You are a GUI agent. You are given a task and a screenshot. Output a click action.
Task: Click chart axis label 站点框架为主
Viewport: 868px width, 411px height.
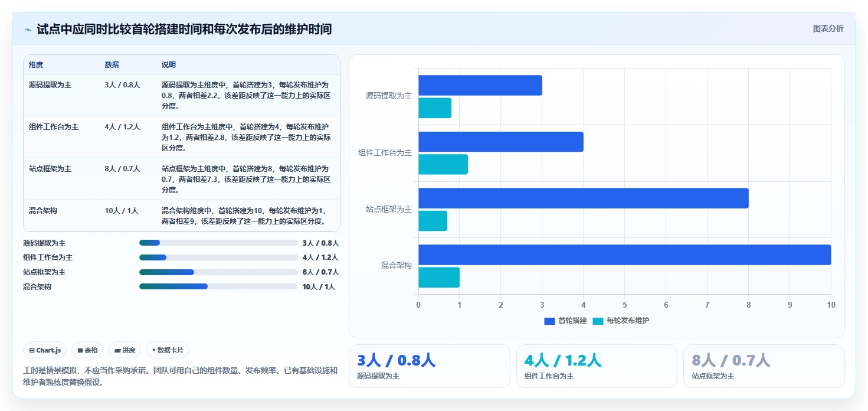[x=389, y=209]
